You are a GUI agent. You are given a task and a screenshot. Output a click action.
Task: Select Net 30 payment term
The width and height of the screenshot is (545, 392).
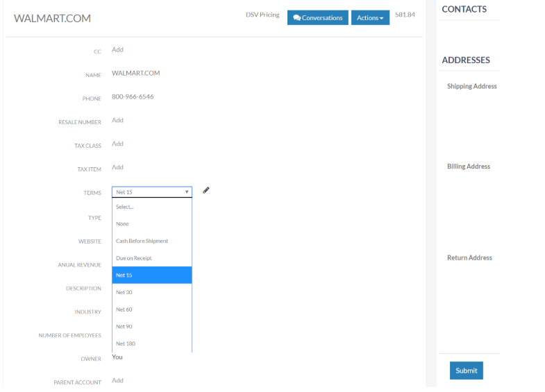point(152,292)
